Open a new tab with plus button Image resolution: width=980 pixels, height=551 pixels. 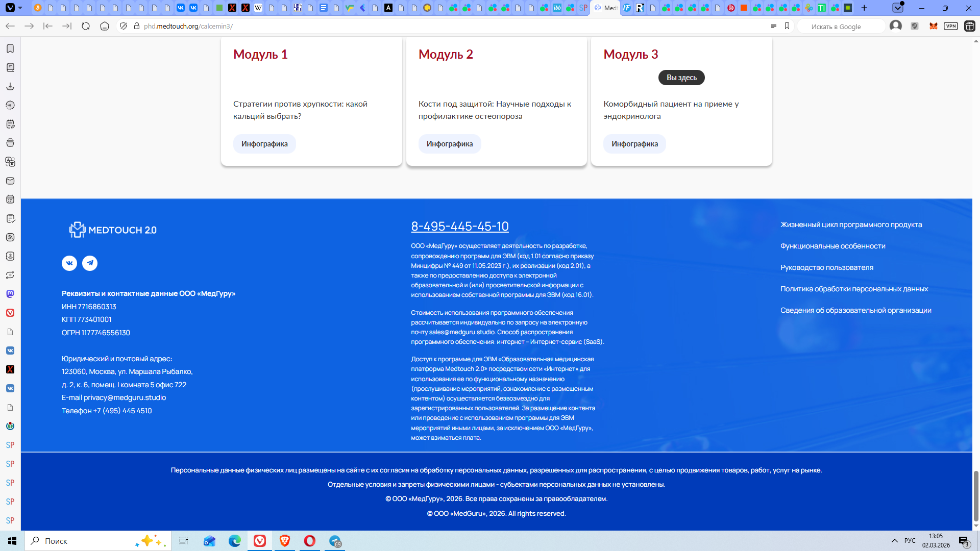(x=864, y=8)
